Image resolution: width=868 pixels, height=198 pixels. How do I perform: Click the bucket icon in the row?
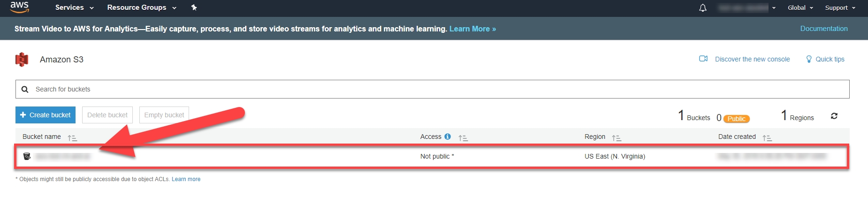pos(27,156)
